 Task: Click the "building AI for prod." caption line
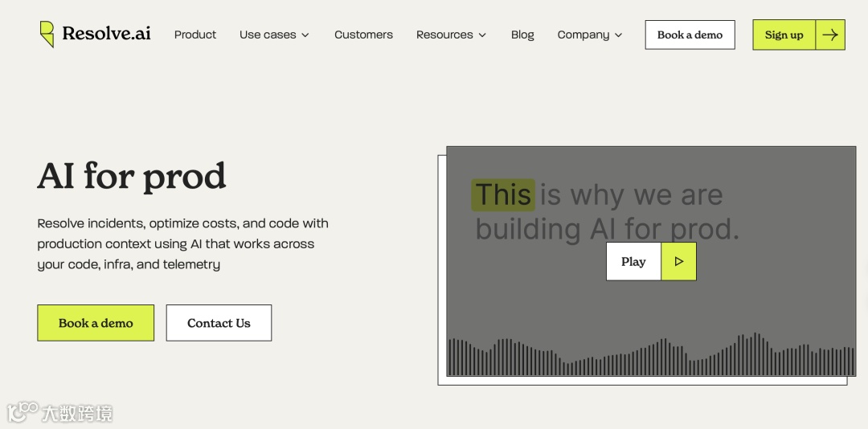[x=608, y=229]
